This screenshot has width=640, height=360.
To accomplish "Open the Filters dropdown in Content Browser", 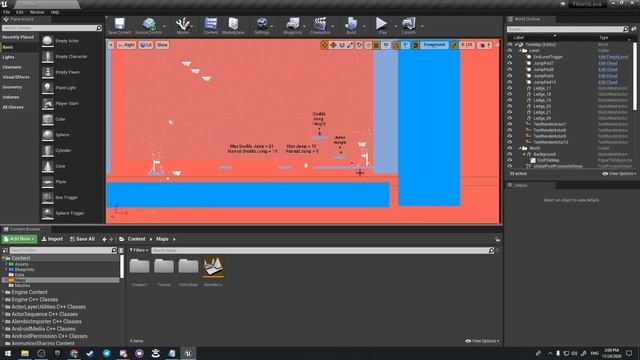I will coord(139,250).
